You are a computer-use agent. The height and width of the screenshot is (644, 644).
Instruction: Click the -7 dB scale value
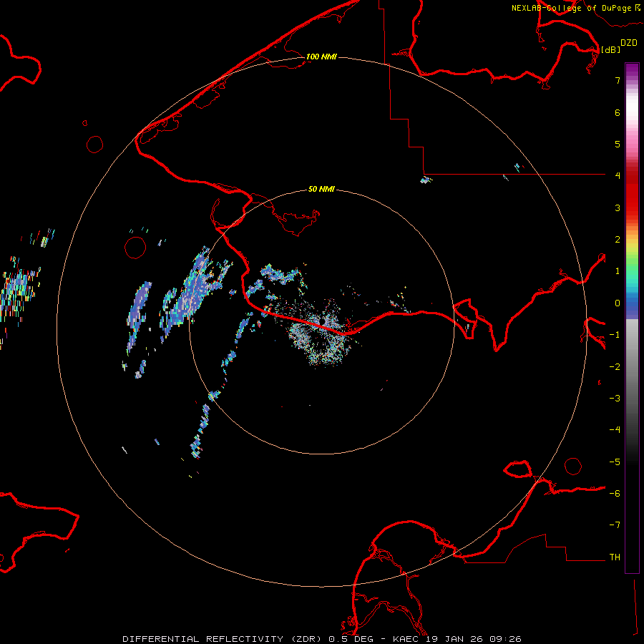tap(615, 525)
